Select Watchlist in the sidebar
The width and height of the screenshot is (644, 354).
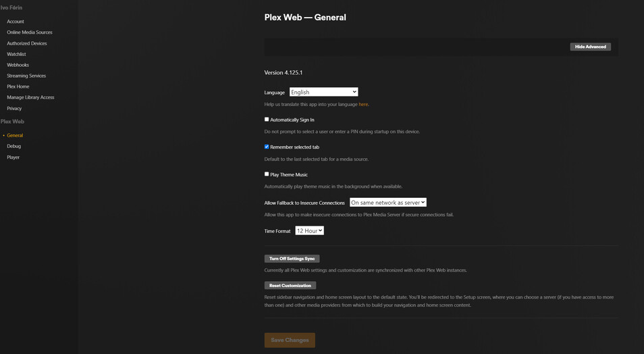(16, 54)
